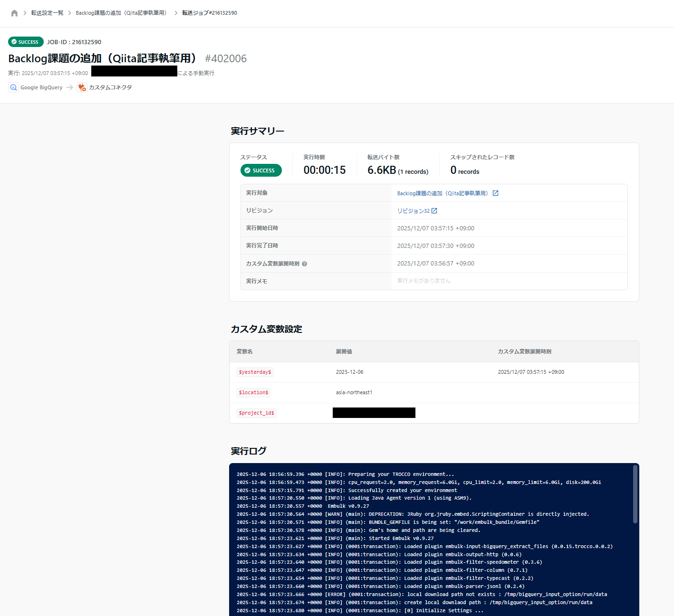The height and width of the screenshot is (616, 674).
Task: Click 実行サマリー section heading
Action: coord(258,131)
